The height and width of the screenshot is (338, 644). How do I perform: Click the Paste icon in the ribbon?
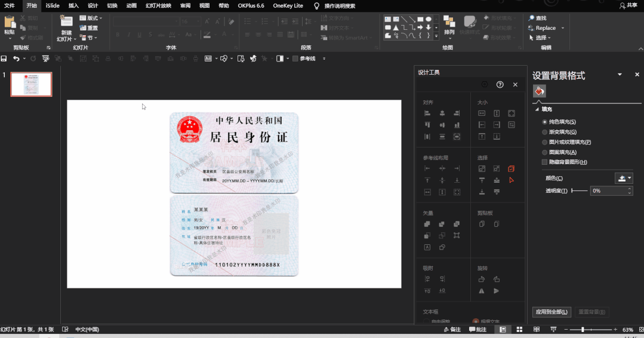coord(10,22)
